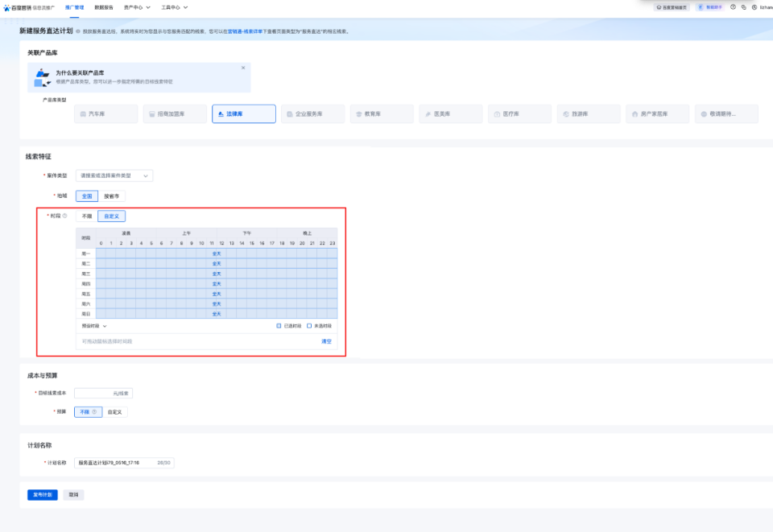Image resolution: width=773 pixels, height=532 pixels.
Task: Pick the 旅游库 product library card
Action: (x=589, y=114)
